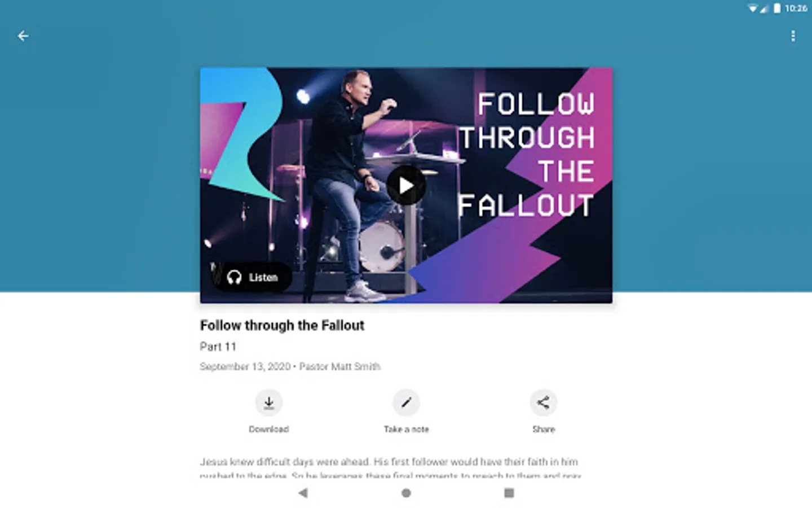
Task: Tap the battery icon in status bar
Action: 777,8
